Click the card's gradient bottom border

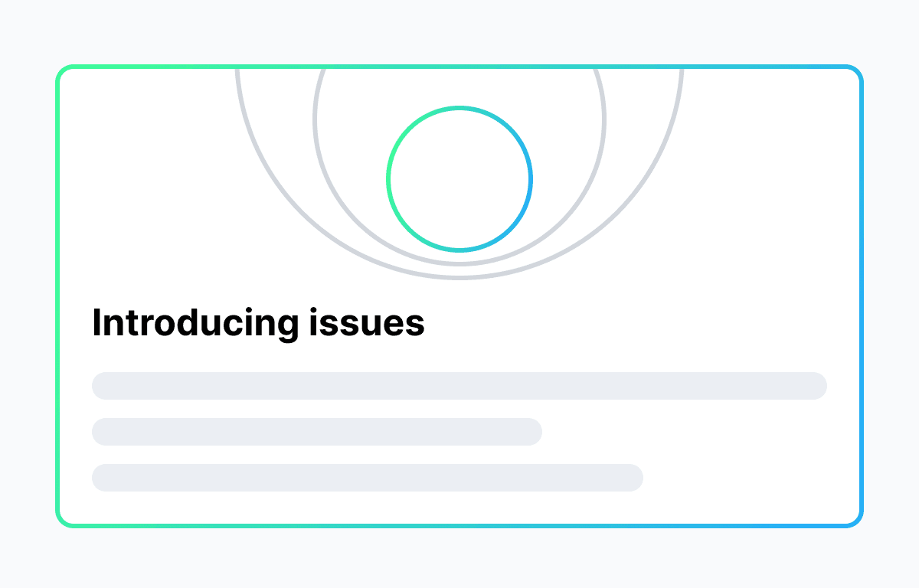pyautogui.click(x=459, y=525)
